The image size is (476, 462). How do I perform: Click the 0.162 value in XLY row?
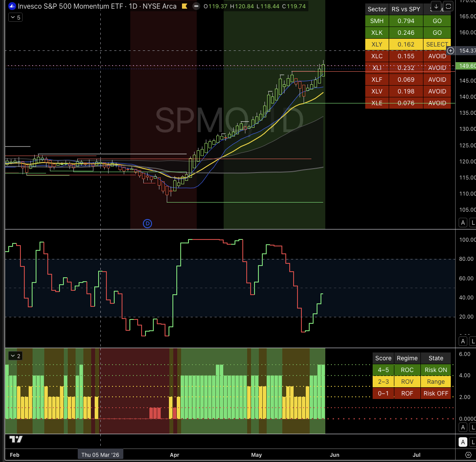(x=406, y=44)
